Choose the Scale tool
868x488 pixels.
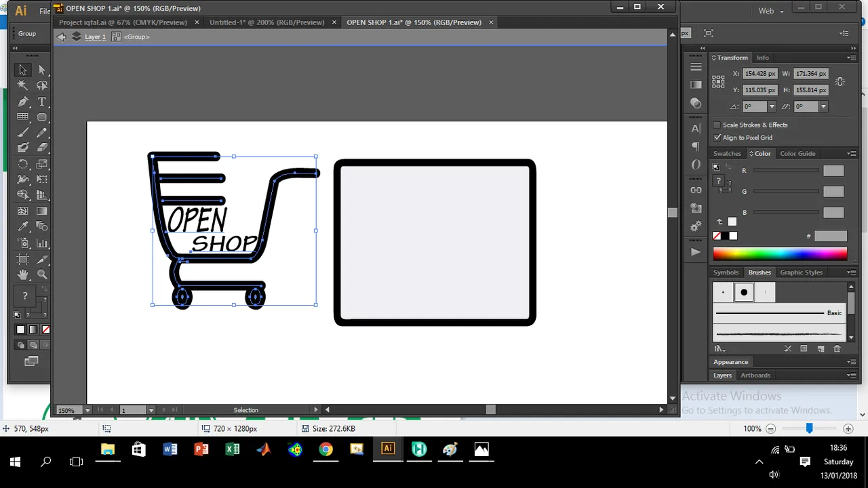(x=42, y=164)
